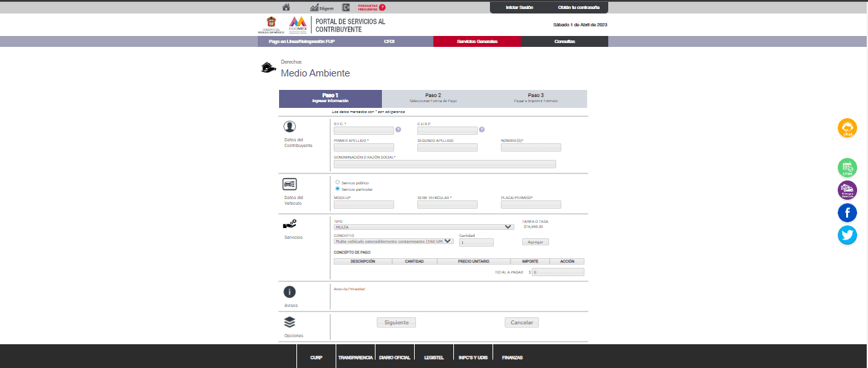Select the Paso 3 Pagar e Imprimir Formato tab
Viewport: 868px width, 368px height.
click(536, 98)
